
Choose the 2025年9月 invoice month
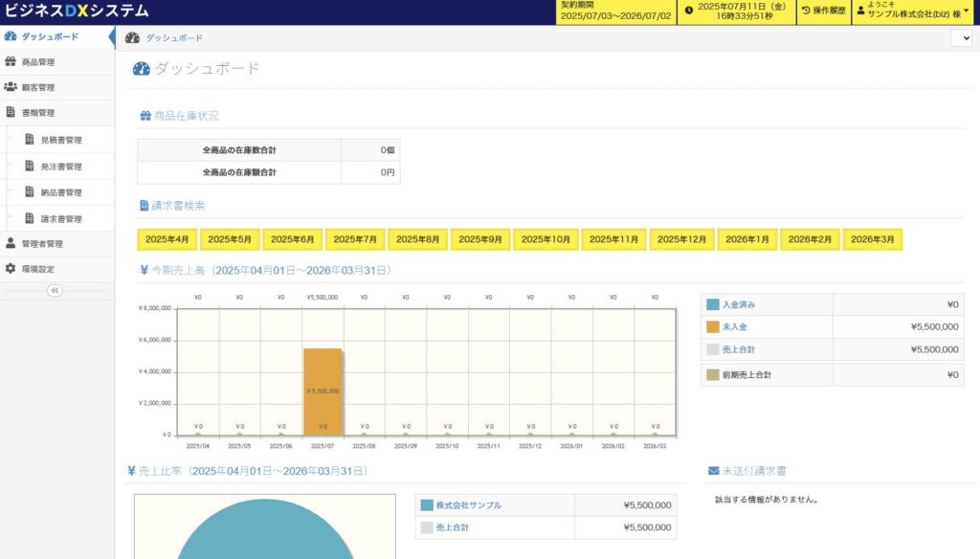(x=480, y=239)
